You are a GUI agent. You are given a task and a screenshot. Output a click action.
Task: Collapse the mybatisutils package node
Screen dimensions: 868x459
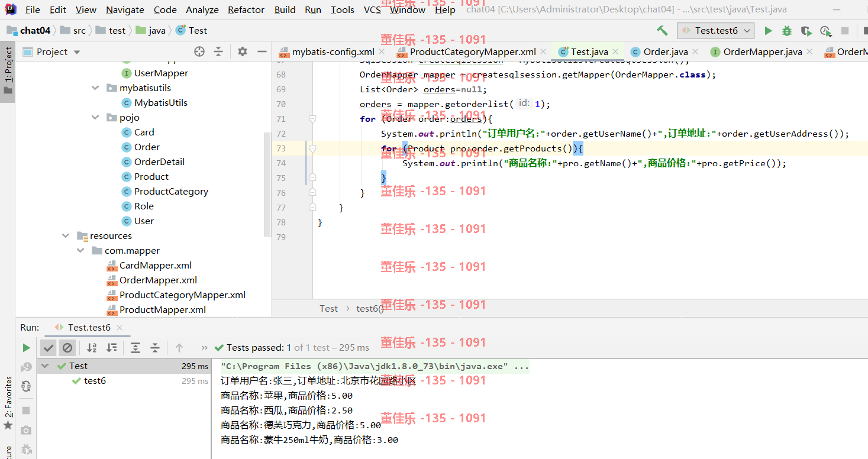[x=95, y=88]
